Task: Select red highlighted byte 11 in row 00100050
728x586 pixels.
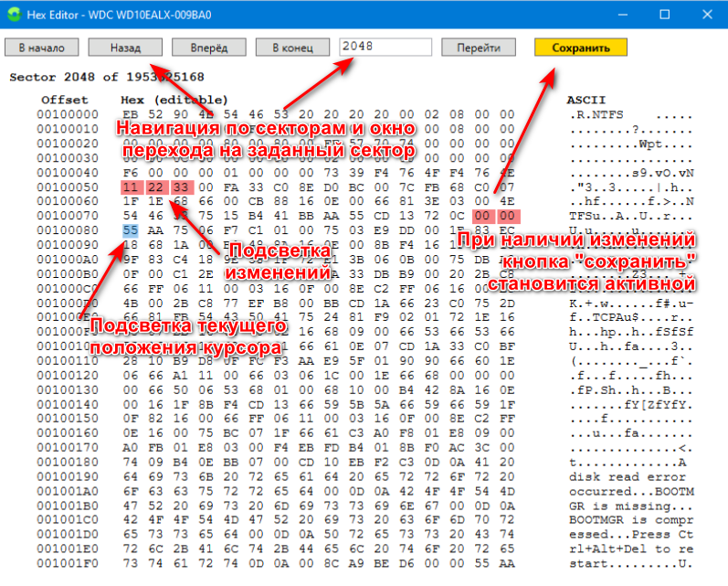Action: coord(130,187)
